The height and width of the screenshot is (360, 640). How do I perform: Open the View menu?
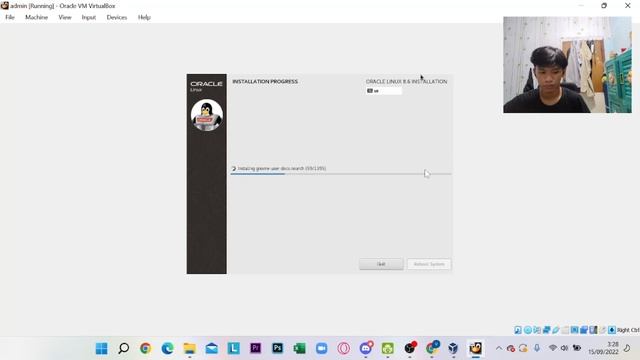64,17
